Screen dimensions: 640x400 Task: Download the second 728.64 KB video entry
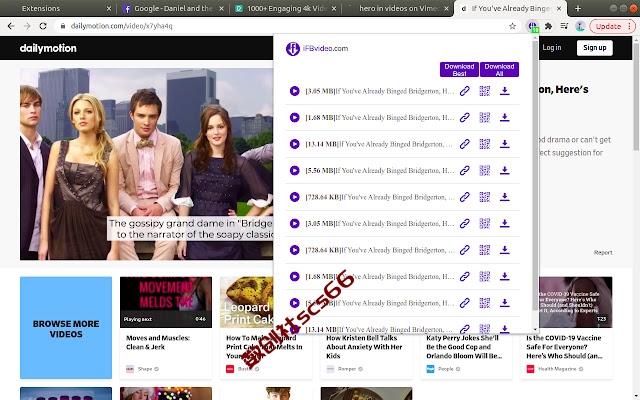(x=504, y=250)
